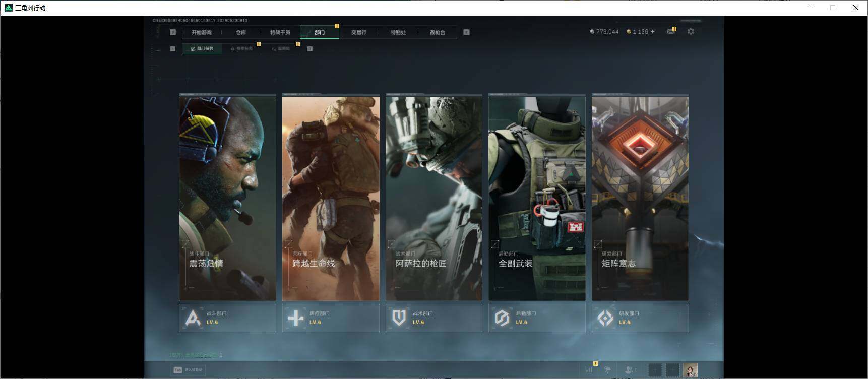Add currency with the plus button
This screenshot has height=379, width=868.
pos(652,32)
